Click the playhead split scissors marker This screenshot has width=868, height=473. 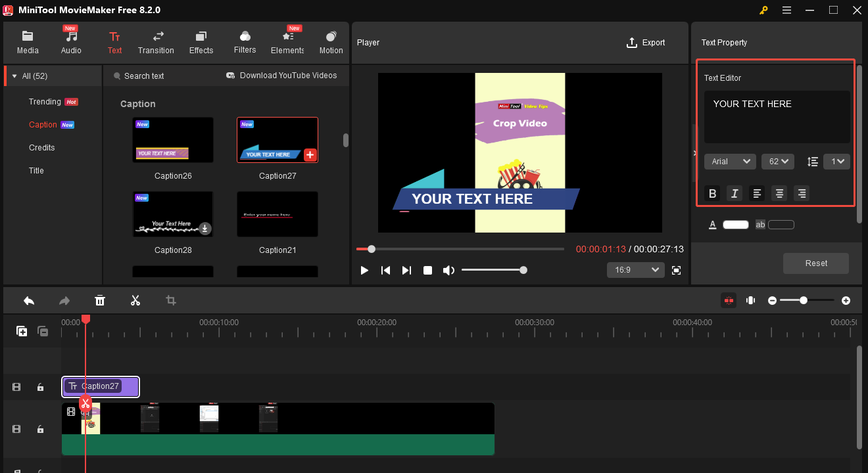tap(85, 403)
